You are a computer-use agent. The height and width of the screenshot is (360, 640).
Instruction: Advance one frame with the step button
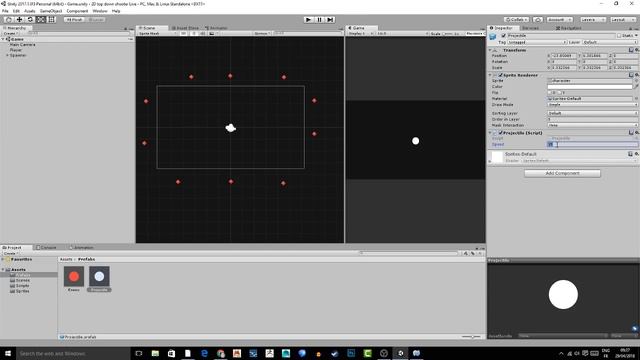point(330,20)
